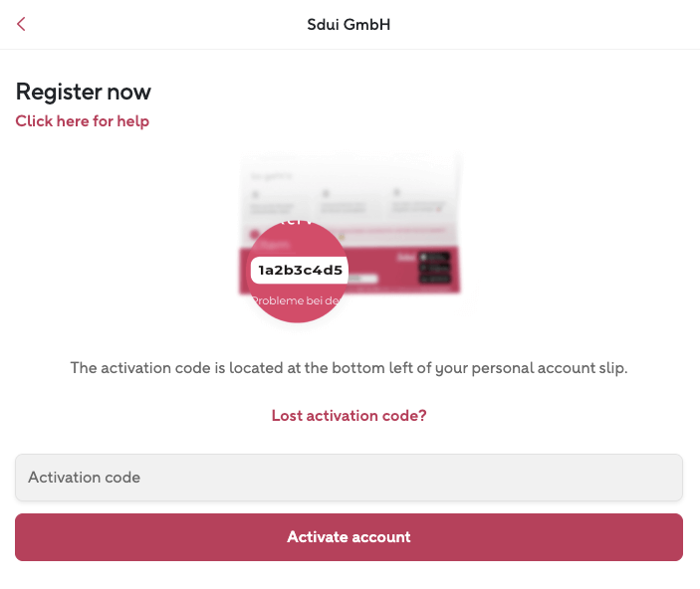Click the small pink dot on the slip
Viewport: 700px width, 589px height.
coord(255,235)
